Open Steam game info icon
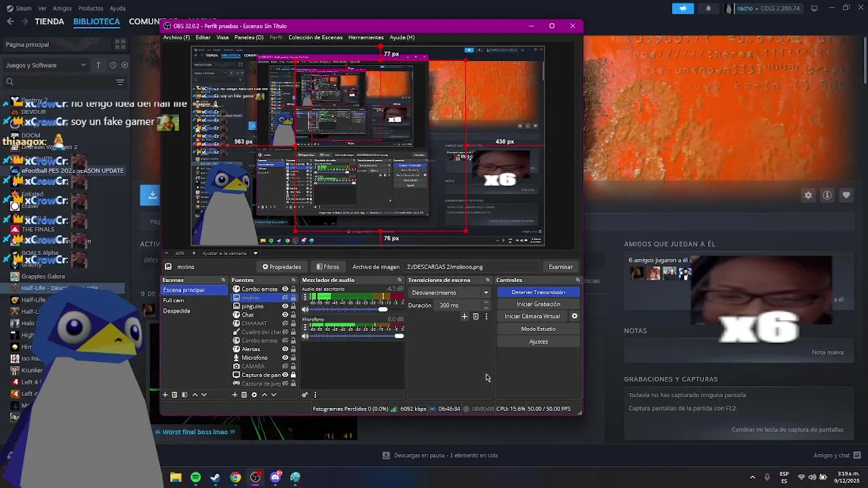Viewport: 868px width, 488px height. click(x=827, y=195)
